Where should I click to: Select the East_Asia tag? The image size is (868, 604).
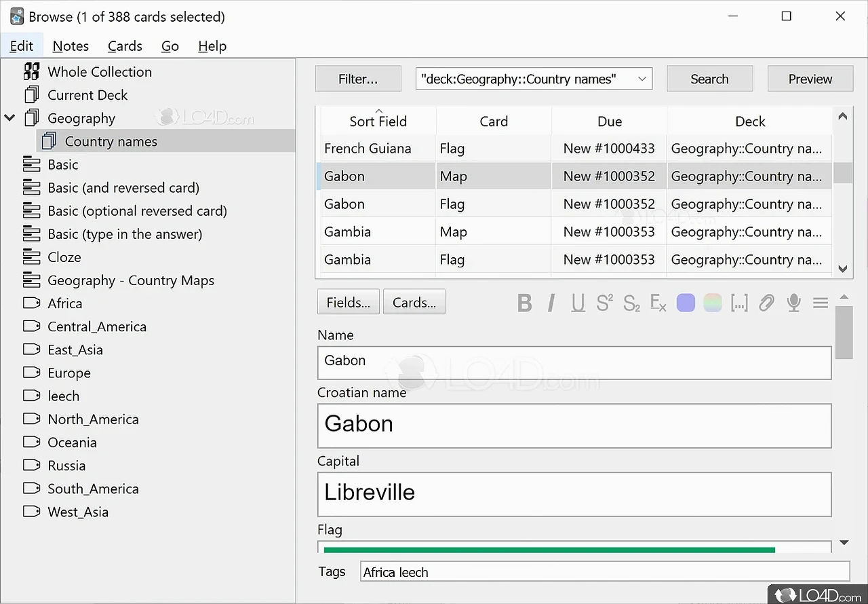75,350
